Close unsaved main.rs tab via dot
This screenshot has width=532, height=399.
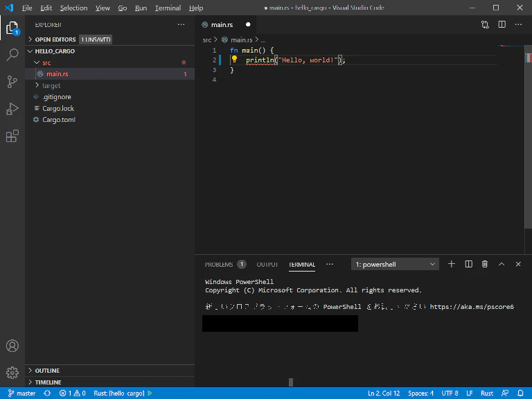click(248, 24)
